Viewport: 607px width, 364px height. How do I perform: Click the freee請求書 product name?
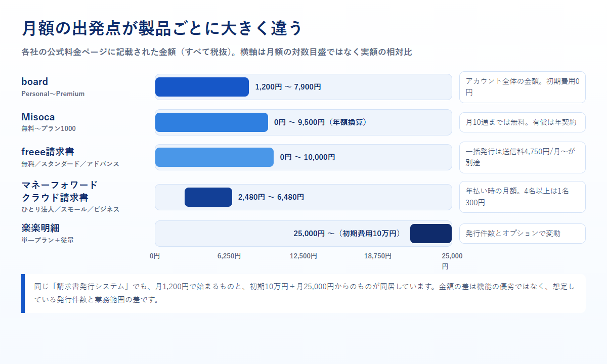[48, 152]
